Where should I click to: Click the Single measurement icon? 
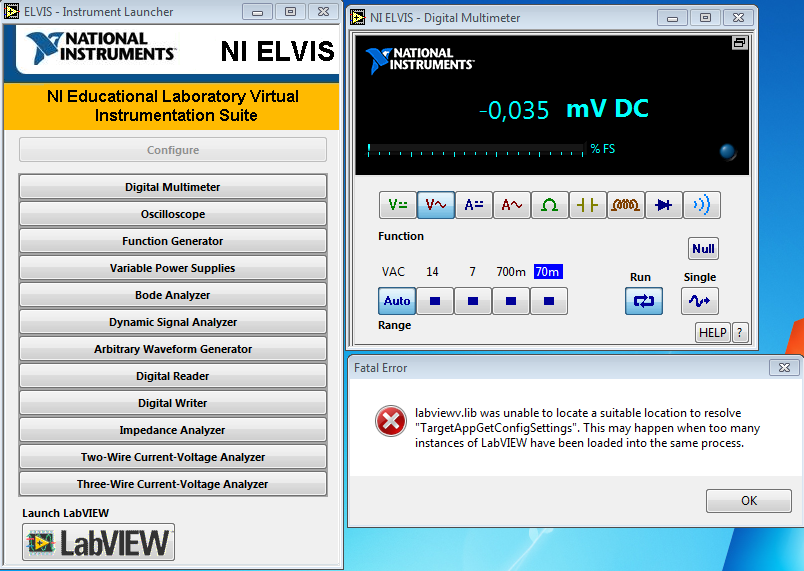coord(699,301)
